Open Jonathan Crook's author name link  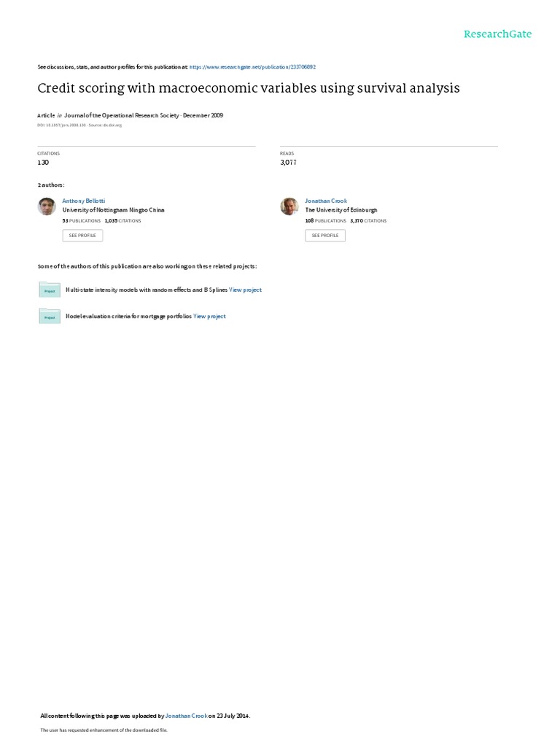tap(326, 201)
